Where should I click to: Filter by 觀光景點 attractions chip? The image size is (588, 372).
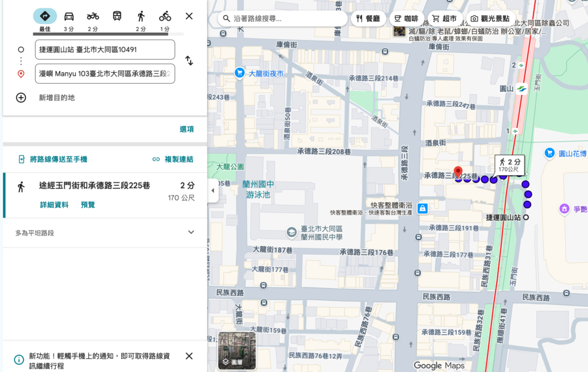click(x=491, y=18)
